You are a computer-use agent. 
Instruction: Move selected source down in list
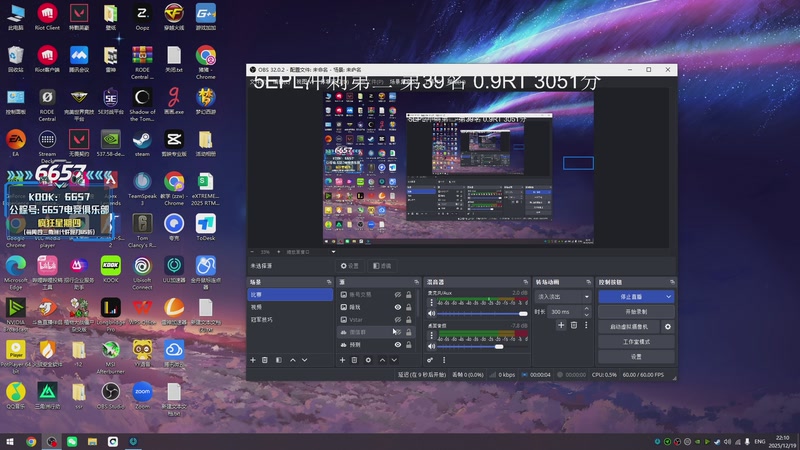(x=394, y=360)
